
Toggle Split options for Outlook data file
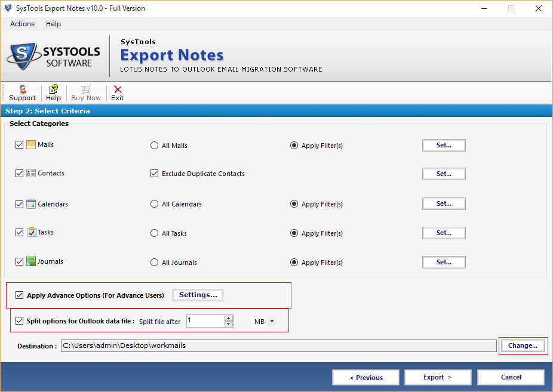19,321
